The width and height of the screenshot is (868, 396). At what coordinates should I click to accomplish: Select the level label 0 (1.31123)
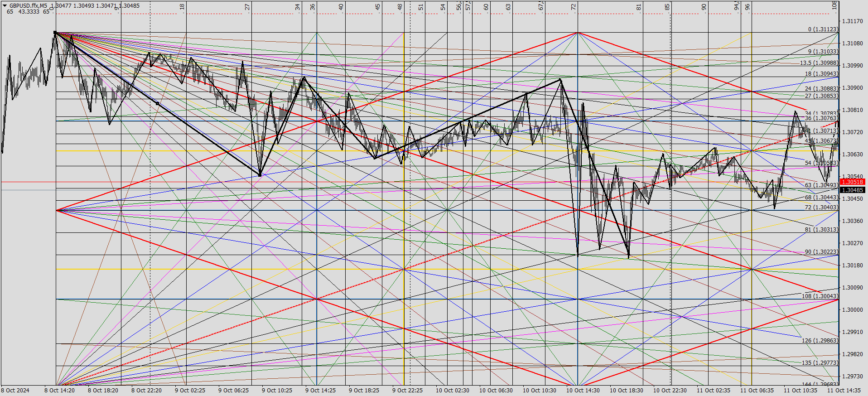pyautogui.click(x=823, y=29)
